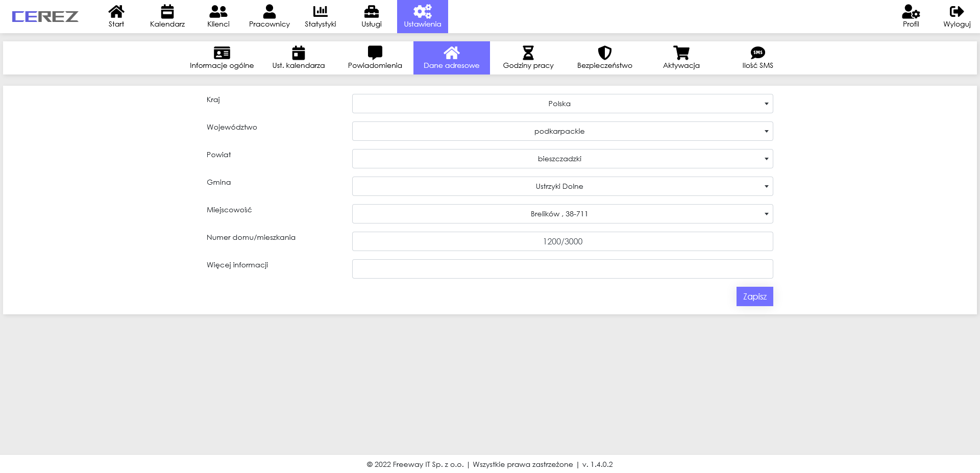Open Statystyki chart icon
980x473 pixels.
coord(321,11)
